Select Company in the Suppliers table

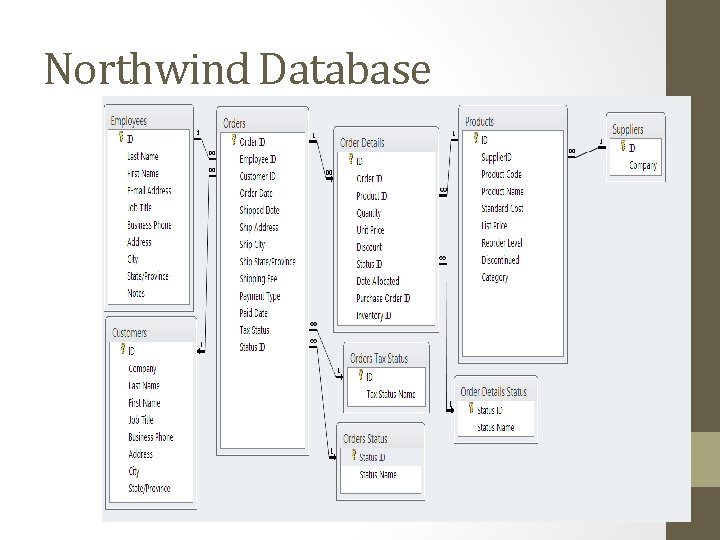pos(643,166)
